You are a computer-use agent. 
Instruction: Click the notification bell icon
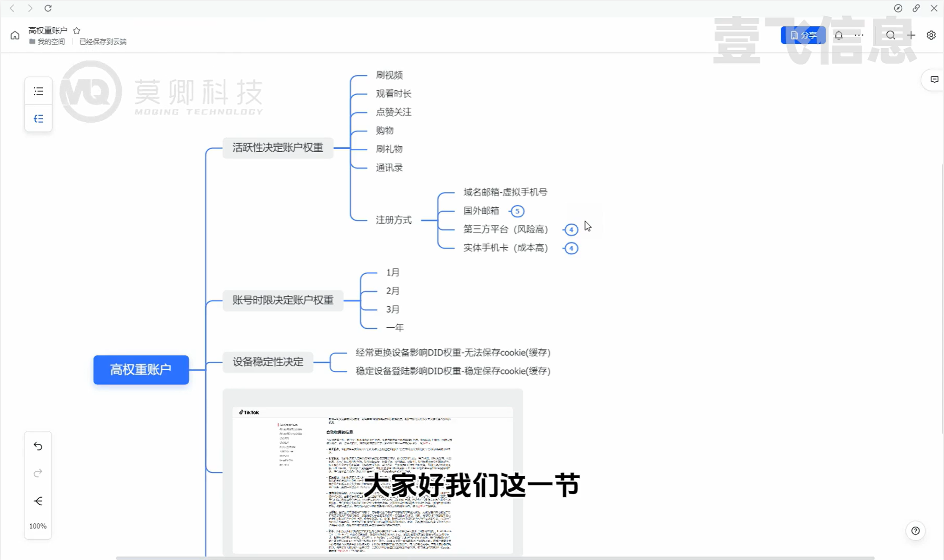pos(838,35)
